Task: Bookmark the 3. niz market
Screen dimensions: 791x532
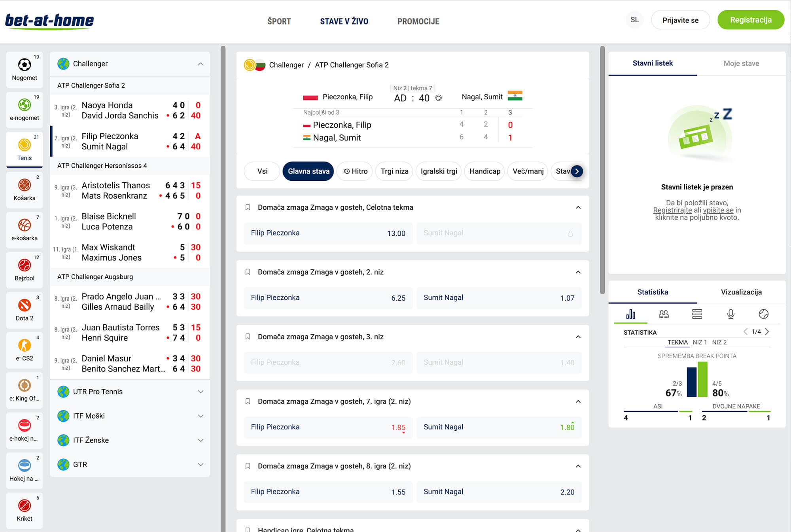Action: pyautogui.click(x=248, y=337)
